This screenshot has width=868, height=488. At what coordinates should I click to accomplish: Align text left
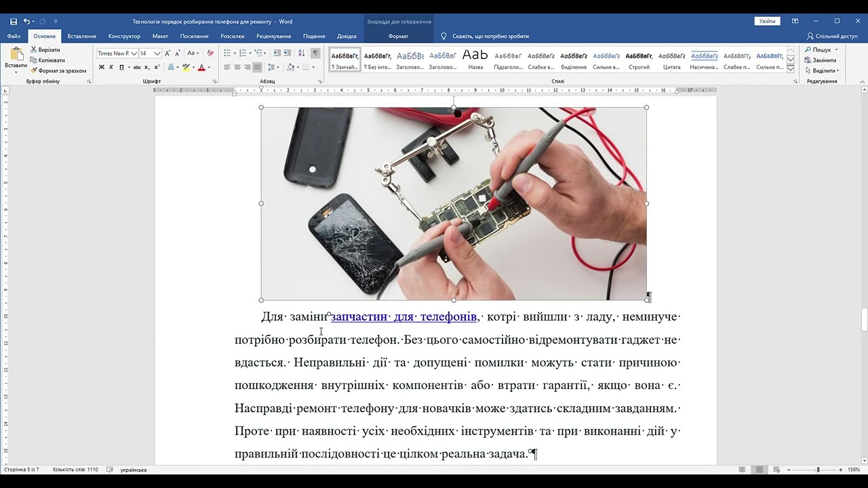click(x=227, y=67)
